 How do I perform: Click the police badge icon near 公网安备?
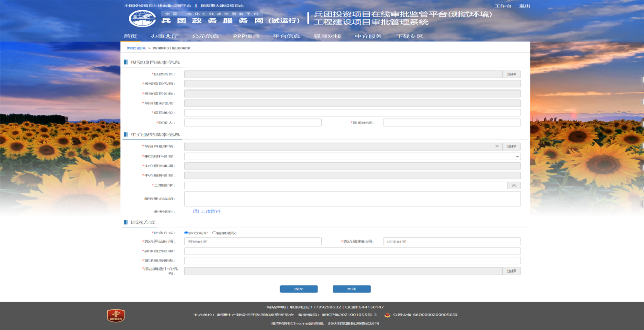[387, 315]
